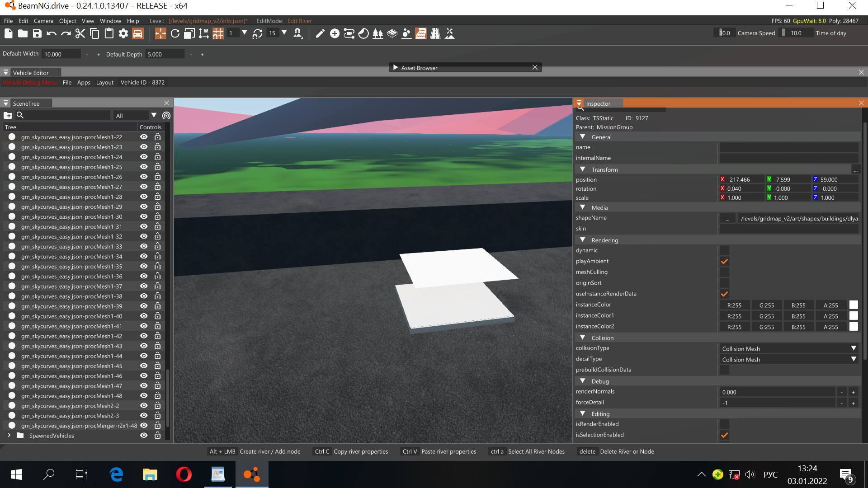Toggle visibility of procMesh1-30
Viewport: 868px width, 488px height.
[144, 216]
